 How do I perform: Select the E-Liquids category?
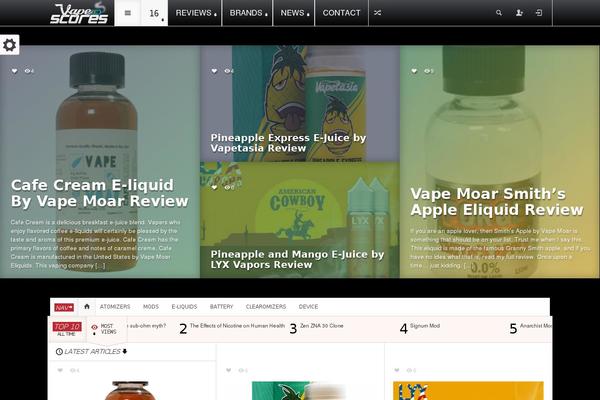[x=184, y=307]
